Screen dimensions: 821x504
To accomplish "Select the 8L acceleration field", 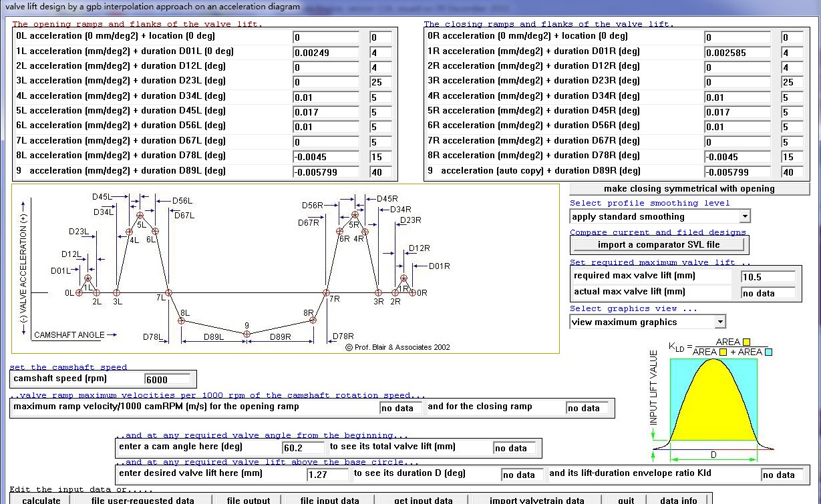I will (x=326, y=157).
